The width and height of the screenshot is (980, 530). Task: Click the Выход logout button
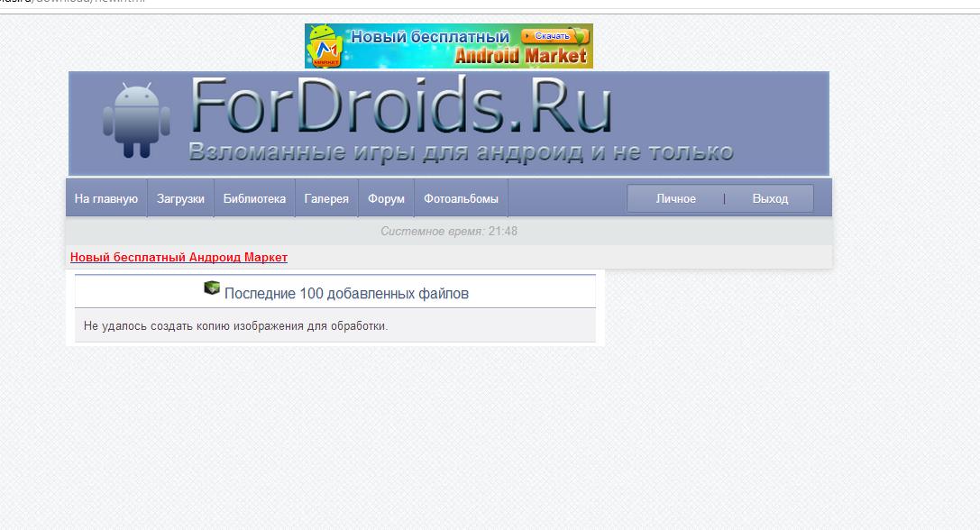click(770, 198)
